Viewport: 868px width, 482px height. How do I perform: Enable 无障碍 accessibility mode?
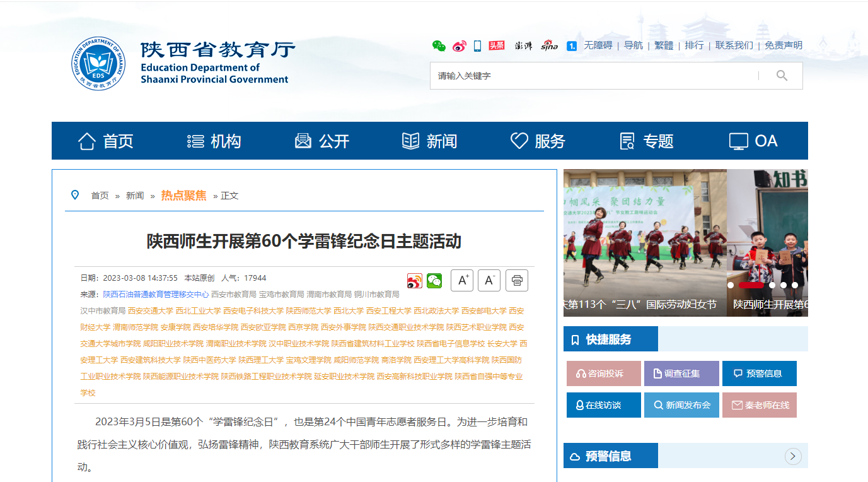click(x=598, y=45)
